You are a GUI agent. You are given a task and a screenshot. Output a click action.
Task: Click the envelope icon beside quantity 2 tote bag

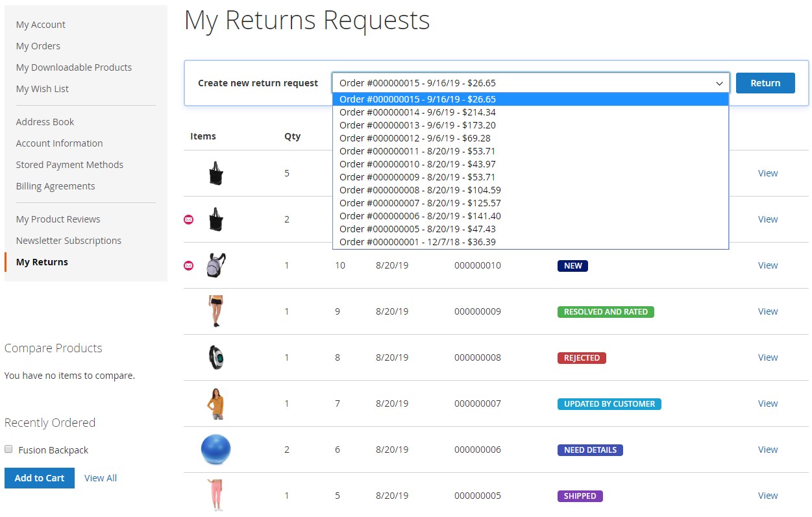pyautogui.click(x=188, y=219)
